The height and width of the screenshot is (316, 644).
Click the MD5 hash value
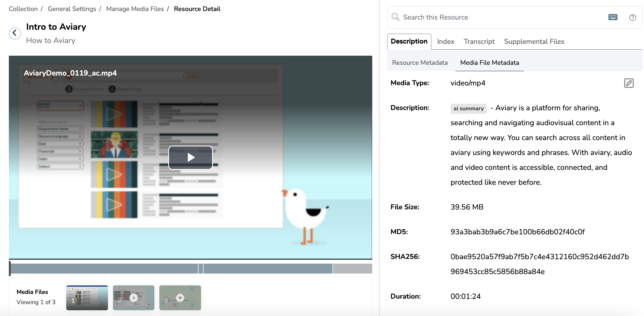pyautogui.click(x=518, y=232)
